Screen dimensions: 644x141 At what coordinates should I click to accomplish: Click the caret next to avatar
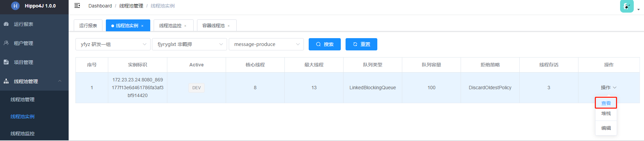point(639,10)
